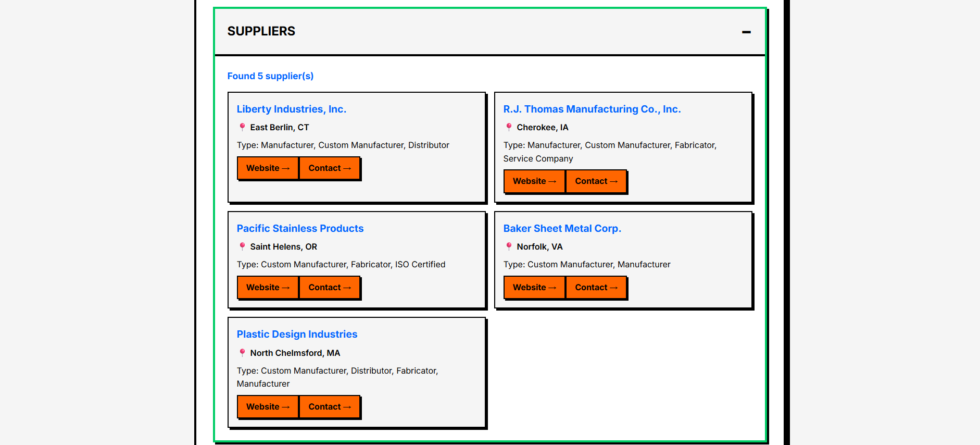
Task: Open the Plastic Design Industries link
Action: [297, 334]
